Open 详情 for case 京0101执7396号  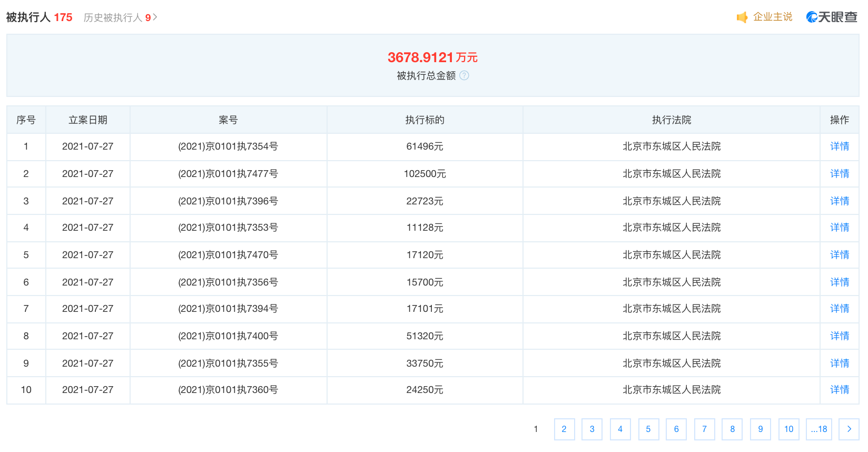[839, 201]
